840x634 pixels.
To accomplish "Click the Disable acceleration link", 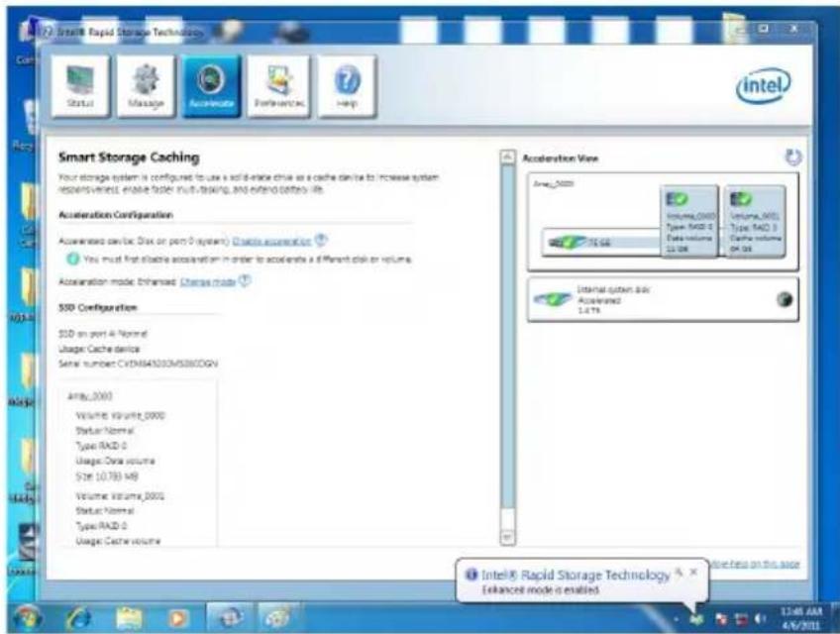I will click(x=271, y=241).
